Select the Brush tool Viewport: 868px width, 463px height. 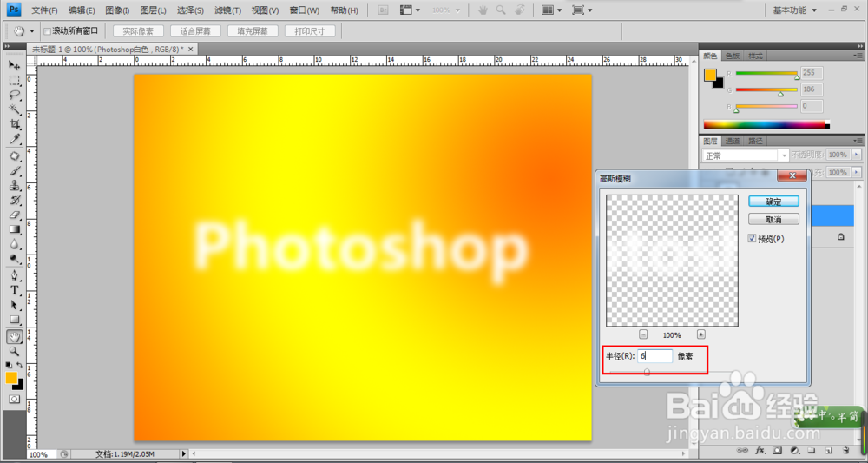(x=15, y=171)
